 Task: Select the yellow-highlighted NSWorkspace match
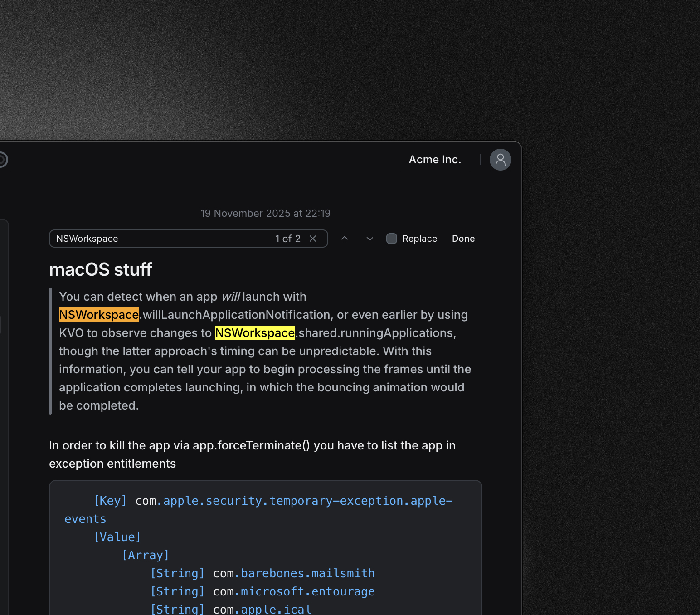coord(255,333)
